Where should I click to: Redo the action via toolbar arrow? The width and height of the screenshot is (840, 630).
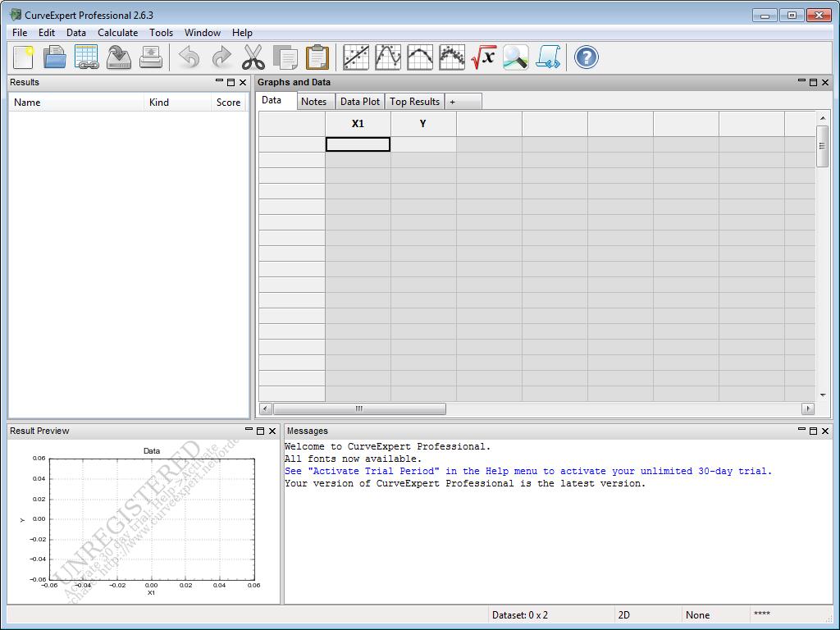221,57
